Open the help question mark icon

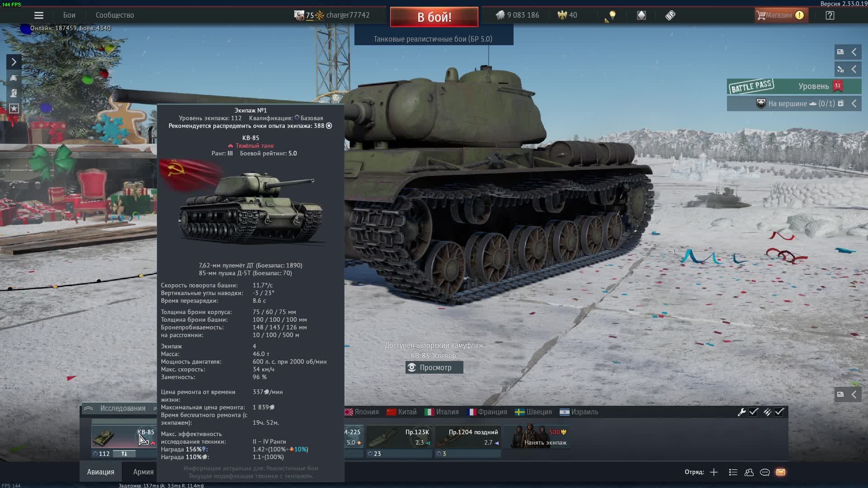(830, 15)
